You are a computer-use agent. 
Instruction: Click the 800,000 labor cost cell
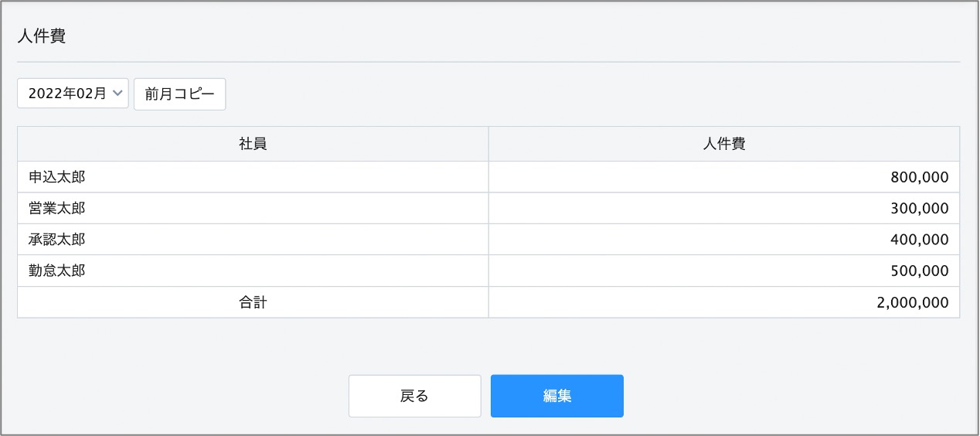[724, 177]
